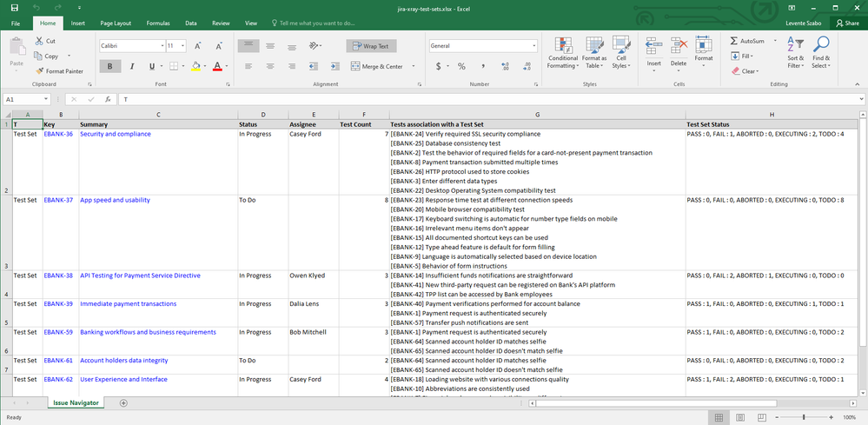The height and width of the screenshot is (425, 868).
Task: Open the fill color dropdown arrow
Action: point(204,66)
